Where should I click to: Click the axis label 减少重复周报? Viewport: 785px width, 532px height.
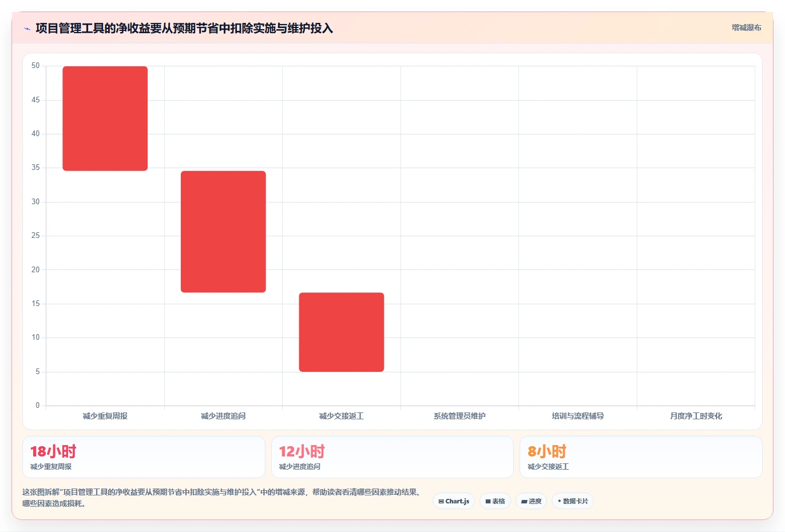(105, 416)
